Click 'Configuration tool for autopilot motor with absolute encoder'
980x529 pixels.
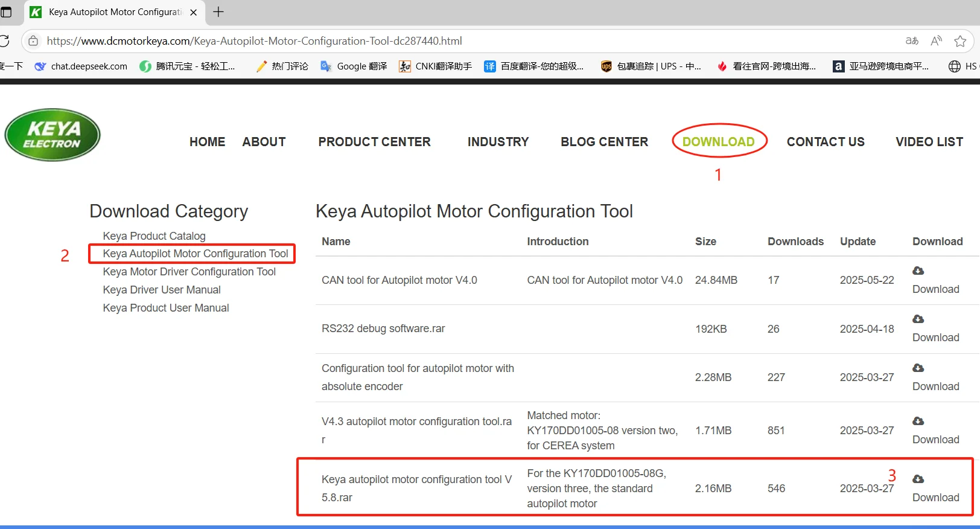418,377
